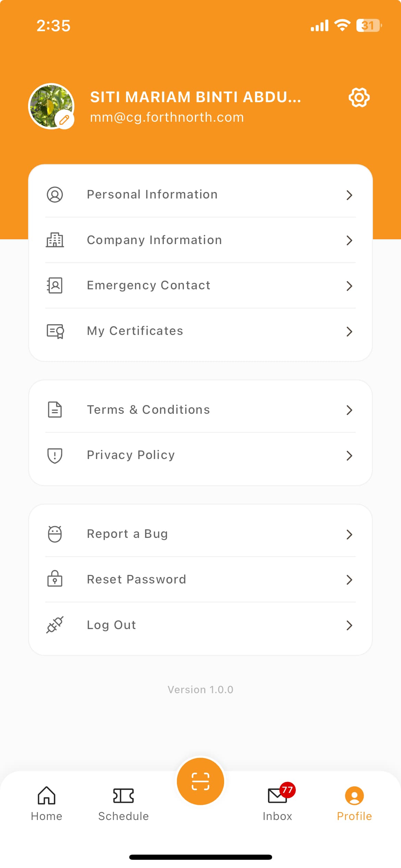The image size is (401, 868).
Task: Tap the Reset Password lock icon
Action: 55,579
